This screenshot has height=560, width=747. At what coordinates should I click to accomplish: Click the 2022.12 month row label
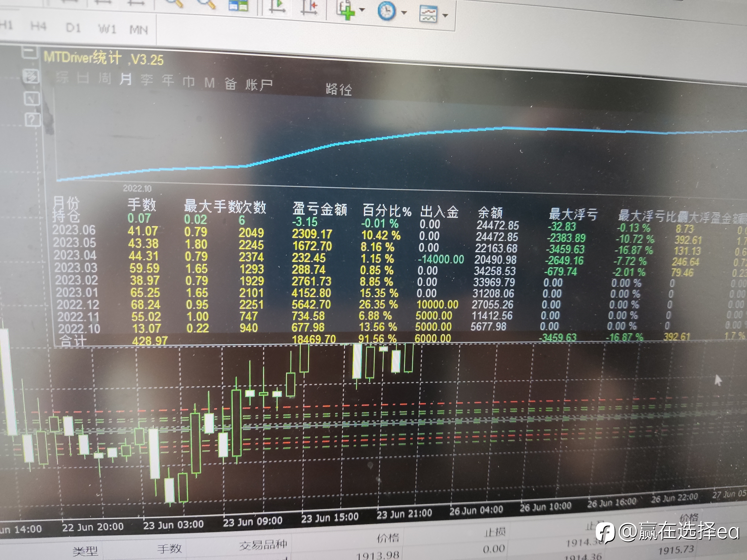(x=78, y=304)
